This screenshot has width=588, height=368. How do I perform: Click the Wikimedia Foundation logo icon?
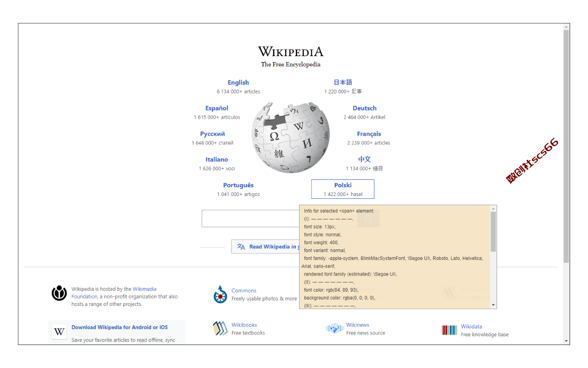click(x=59, y=293)
